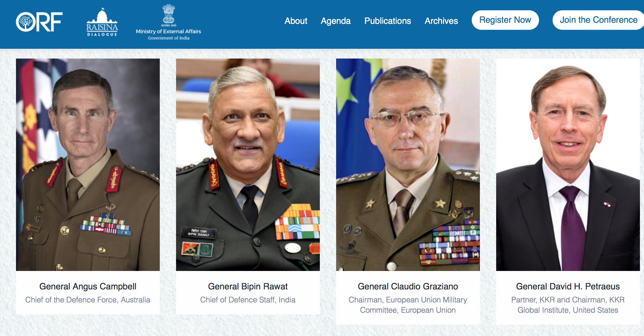Click the 'Government of India' text
This screenshot has width=644, height=336.
pyautogui.click(x=169, y=38)
